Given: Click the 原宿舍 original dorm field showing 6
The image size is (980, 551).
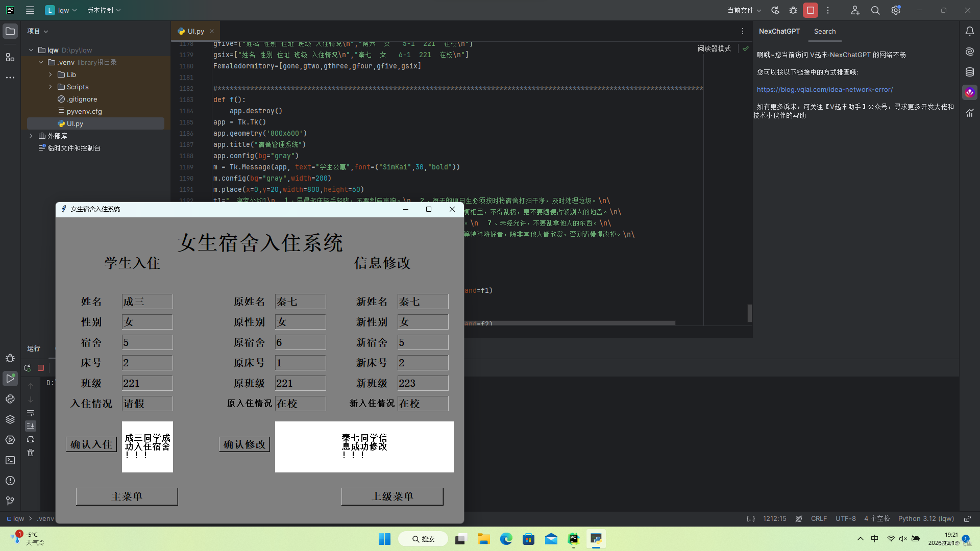Looking at the screenshot, I should tap(301, 342).
